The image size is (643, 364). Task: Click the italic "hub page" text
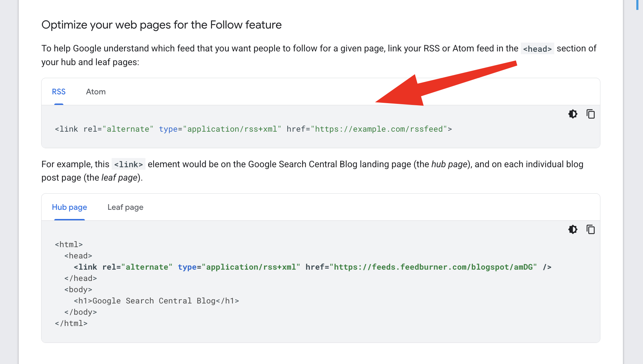[x=449, y=164]
